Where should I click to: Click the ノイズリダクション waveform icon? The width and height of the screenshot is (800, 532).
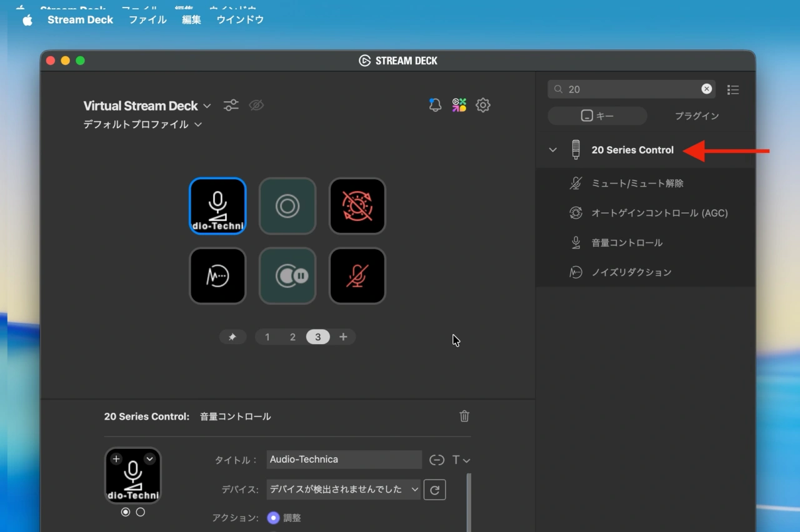(x=576, y=272)
